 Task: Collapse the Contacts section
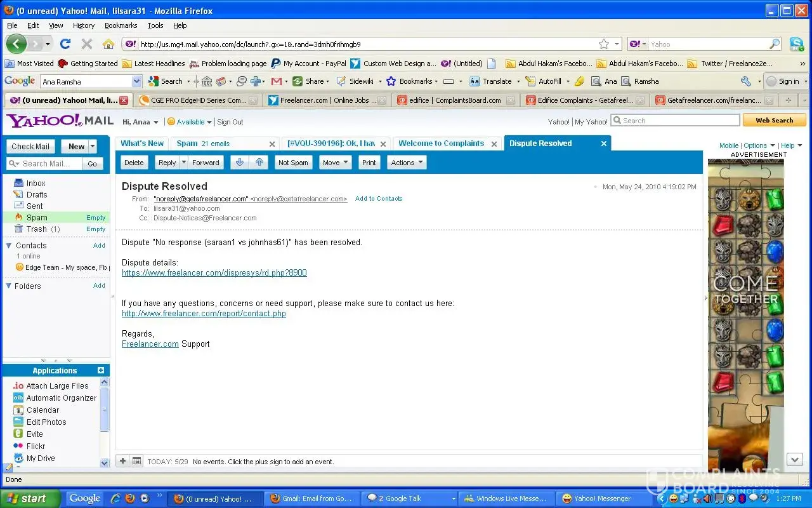(x=9, y=246)
